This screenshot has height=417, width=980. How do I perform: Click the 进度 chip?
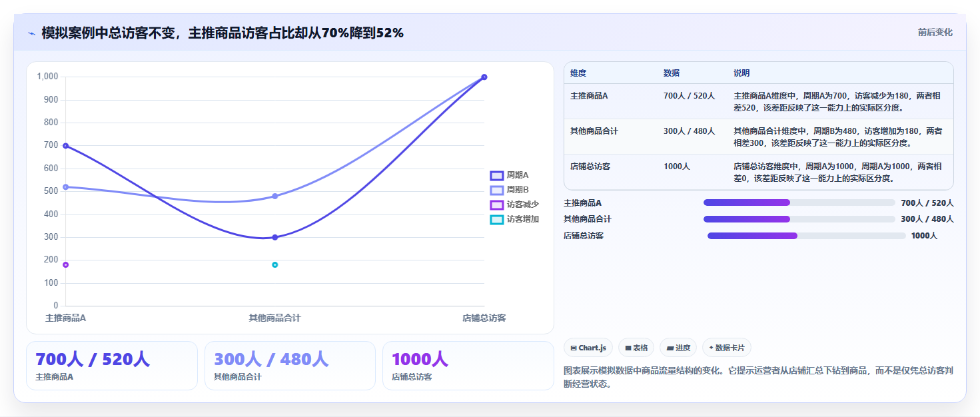point(678,348)
